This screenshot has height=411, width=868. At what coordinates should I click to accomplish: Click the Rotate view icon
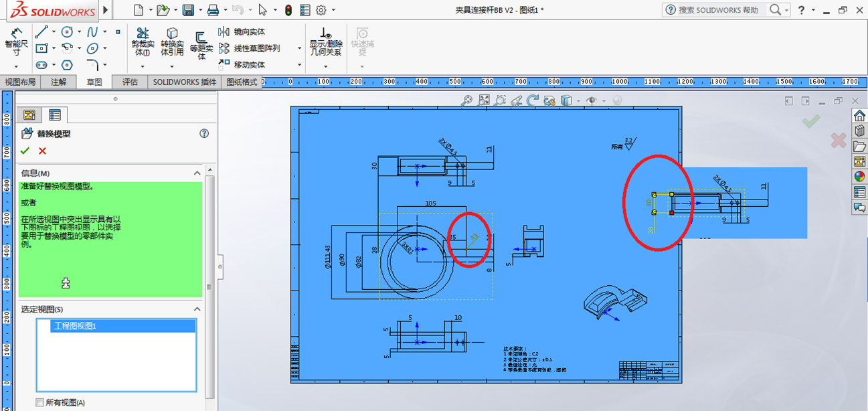tap(533, 100)
